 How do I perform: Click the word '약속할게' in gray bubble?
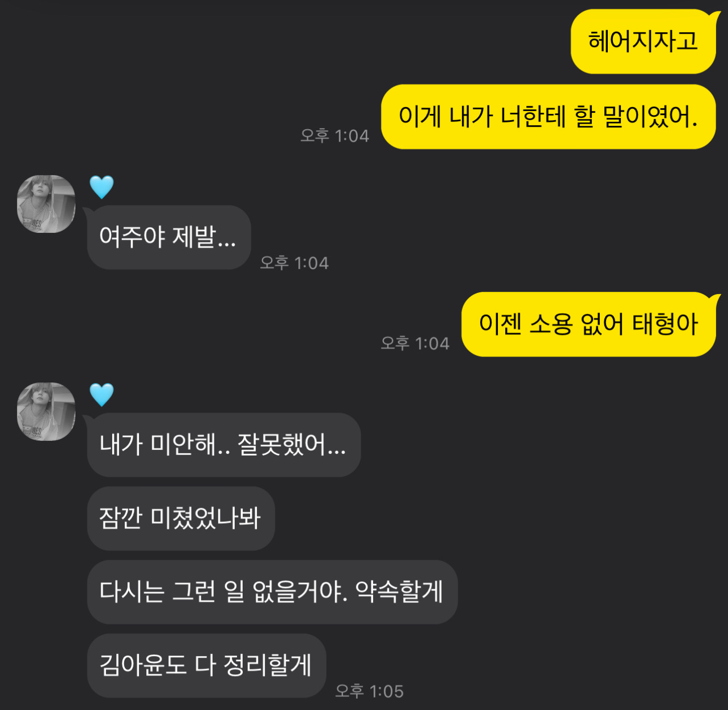click(x=399, y=591)
